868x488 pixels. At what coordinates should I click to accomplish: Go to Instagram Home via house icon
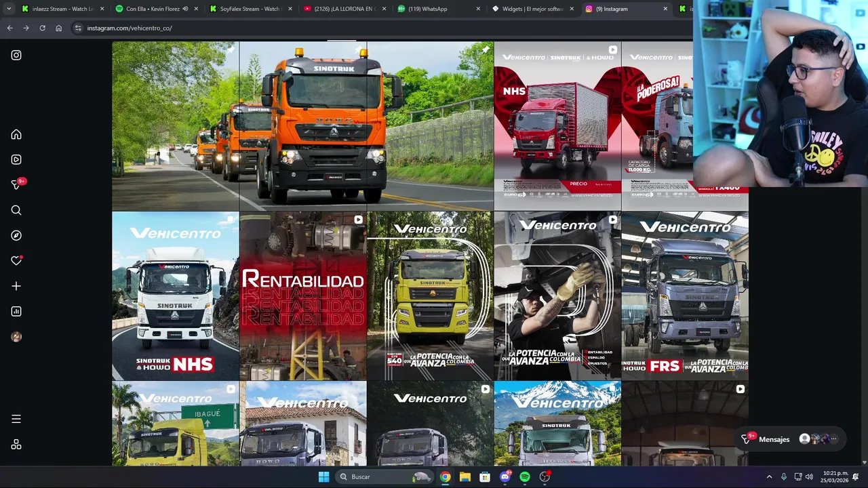[x=16, y=134]
